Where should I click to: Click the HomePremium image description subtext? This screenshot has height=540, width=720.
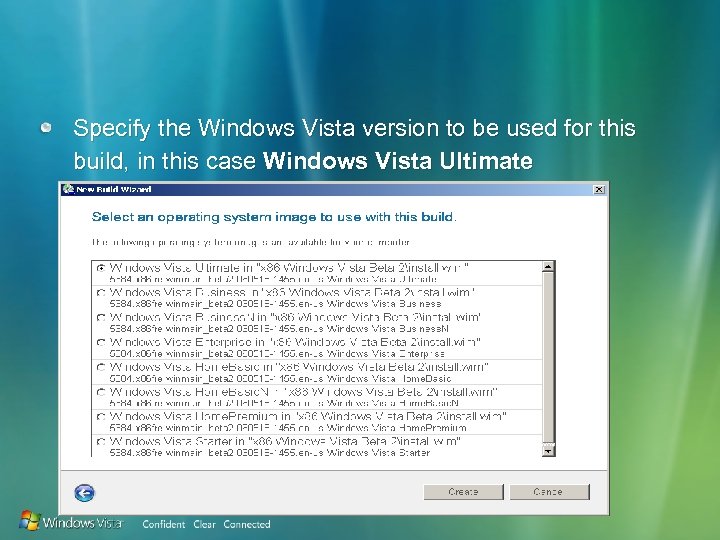tap(288, 428)
